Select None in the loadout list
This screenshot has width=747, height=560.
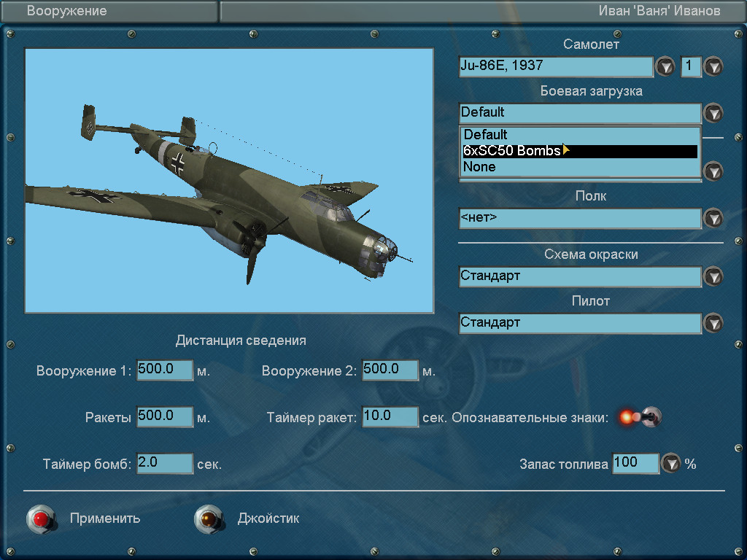tap(580, 167)
